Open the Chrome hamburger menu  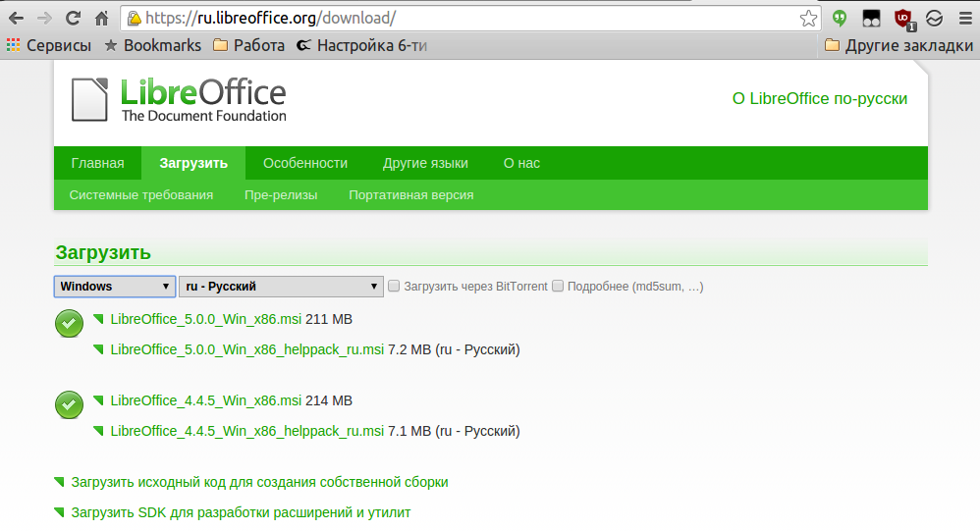(965, 19)
